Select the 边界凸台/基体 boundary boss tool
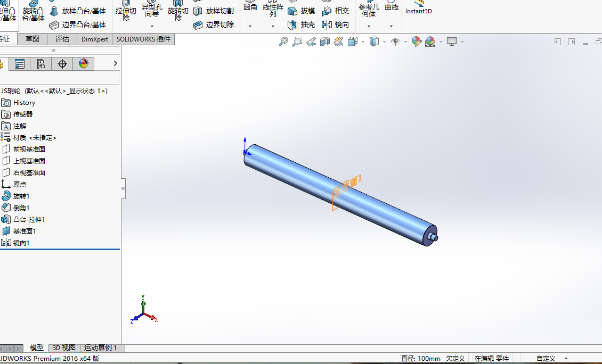602x364 pixels. 78,24
